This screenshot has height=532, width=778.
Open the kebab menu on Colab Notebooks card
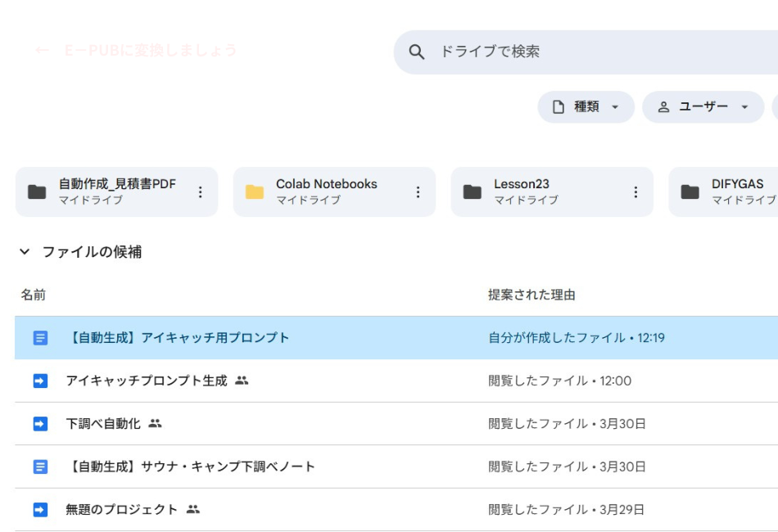418,191
